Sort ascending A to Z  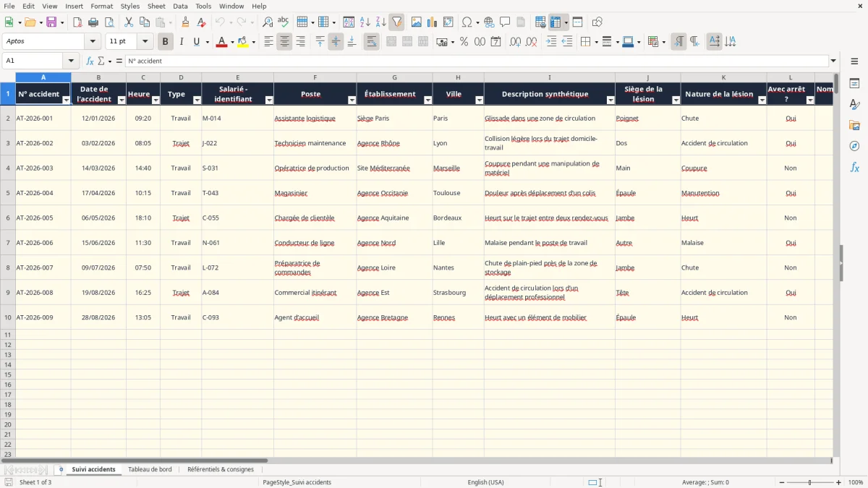pos(365,22)
